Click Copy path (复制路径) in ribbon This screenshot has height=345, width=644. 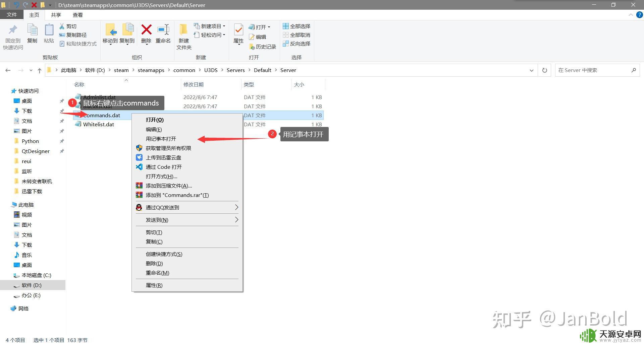tap(73, 35)
